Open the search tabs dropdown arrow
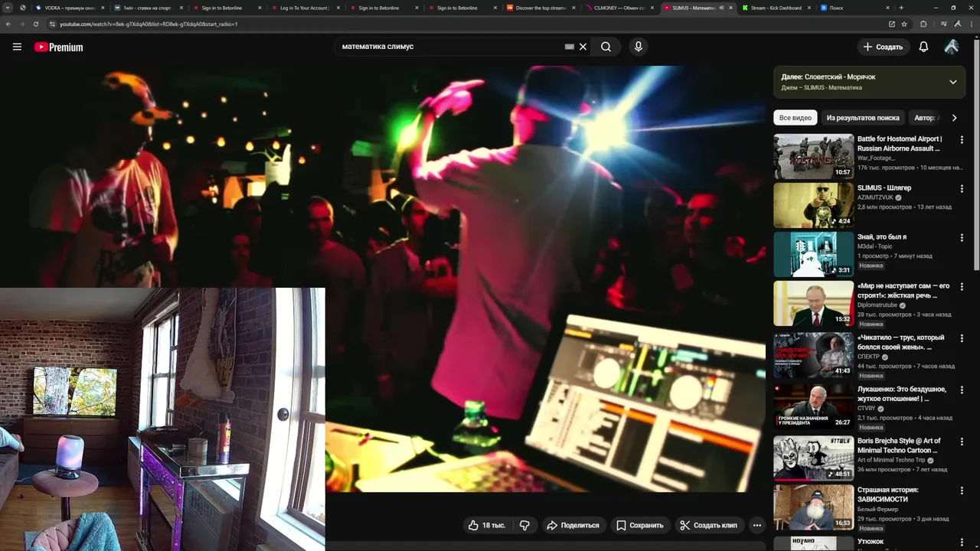This screenshot has height=551, width=980. click(7, 8)
